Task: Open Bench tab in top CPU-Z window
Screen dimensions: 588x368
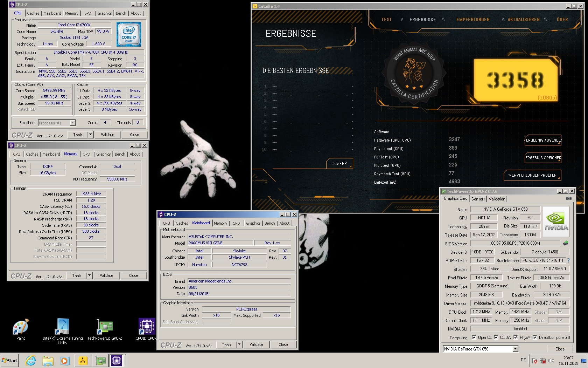Action: coord(121,13)
